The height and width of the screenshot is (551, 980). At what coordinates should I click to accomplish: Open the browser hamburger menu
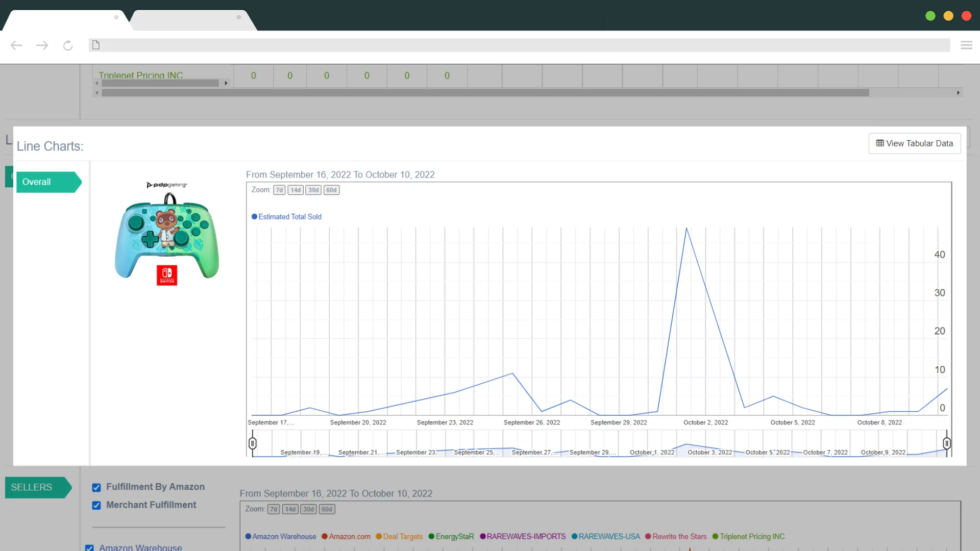(x=966, y=45)
